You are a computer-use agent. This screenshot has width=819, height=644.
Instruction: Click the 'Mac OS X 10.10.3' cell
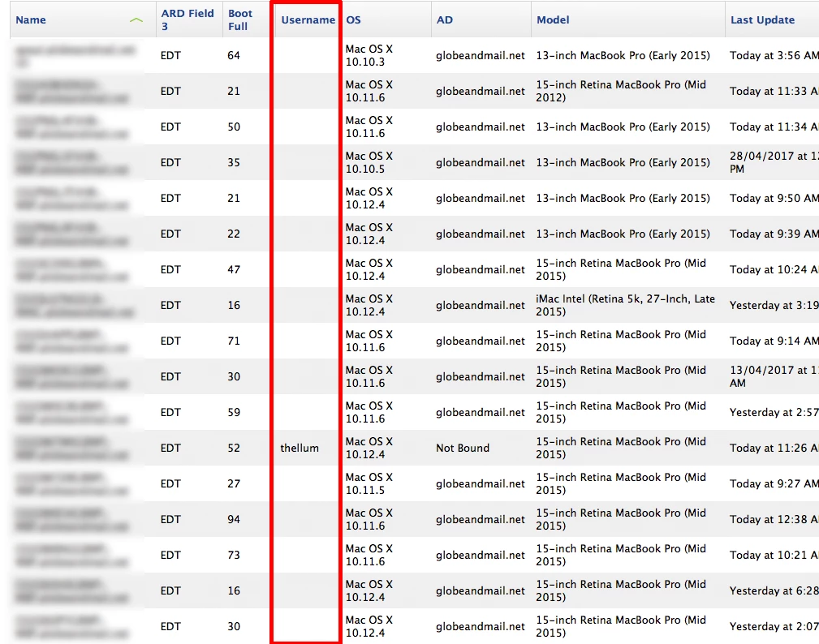pos(369,55)
